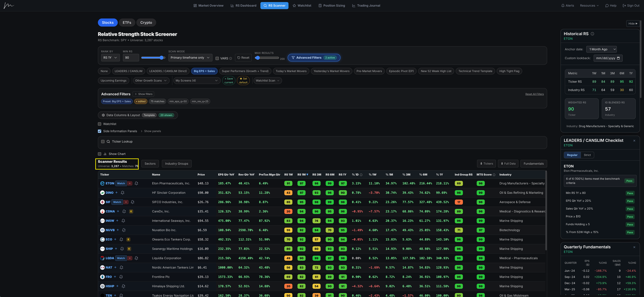Screen dimensions: 644x297
Task: Remove SIF from watchlist with red X
Action: coord(126,202)
